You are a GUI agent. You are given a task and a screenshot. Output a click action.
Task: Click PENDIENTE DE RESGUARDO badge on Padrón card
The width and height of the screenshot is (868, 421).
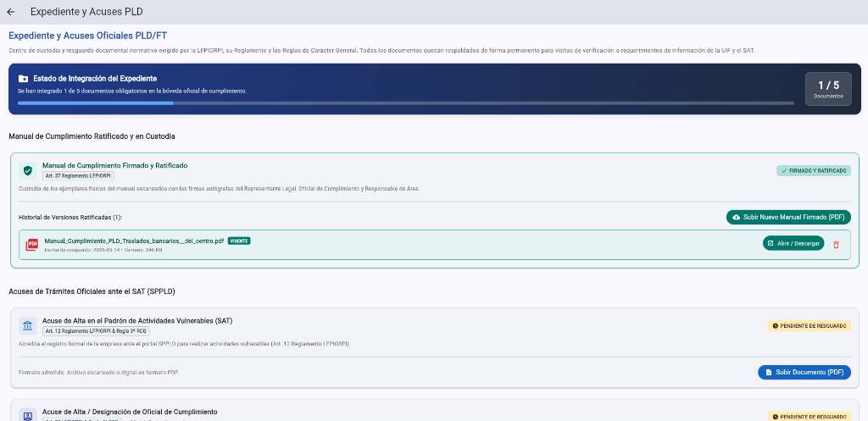tap(809, 326)
